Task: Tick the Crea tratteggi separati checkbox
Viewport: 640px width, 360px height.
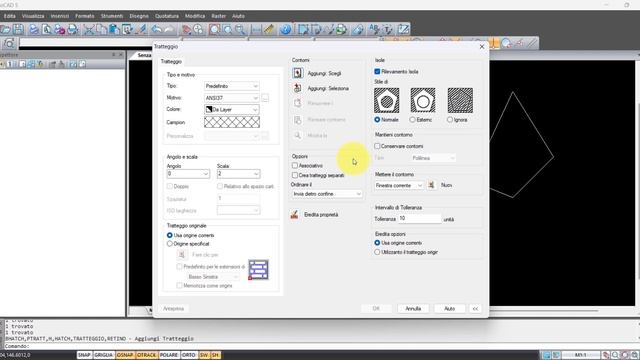Action: tap(295, 175)
